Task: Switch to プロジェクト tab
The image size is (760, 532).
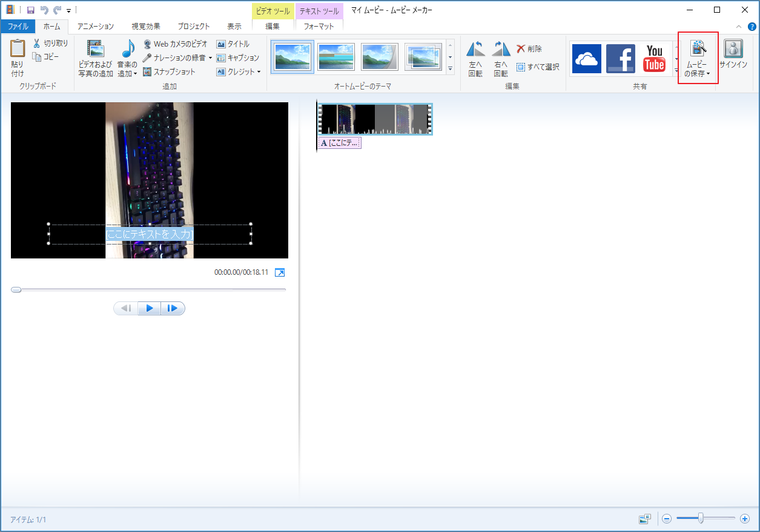Action: pyautogui.click(x=194, y=27)
